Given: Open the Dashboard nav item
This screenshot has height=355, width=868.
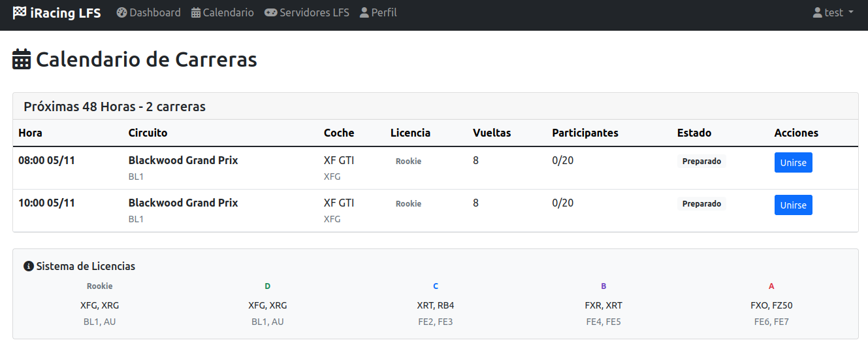Looking at the screenshot, I should click(149, 12).
